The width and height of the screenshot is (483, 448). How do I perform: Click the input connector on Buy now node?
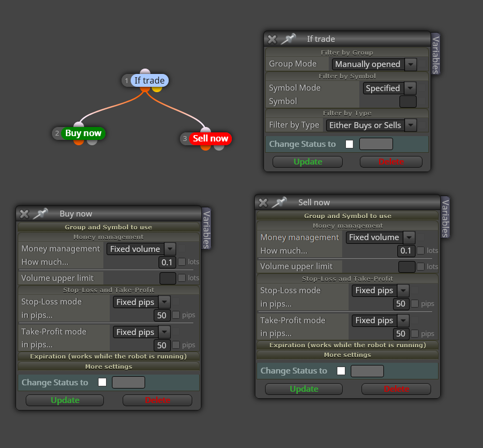[x=79, y=124]
